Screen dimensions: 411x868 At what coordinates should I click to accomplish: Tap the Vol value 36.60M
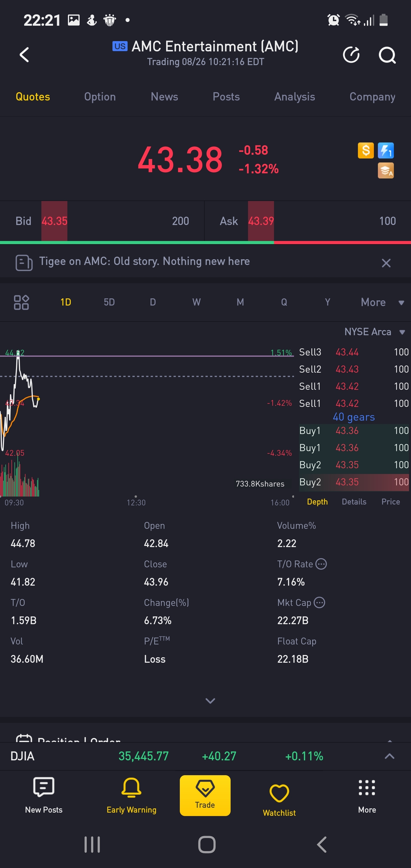coord(27,659)
